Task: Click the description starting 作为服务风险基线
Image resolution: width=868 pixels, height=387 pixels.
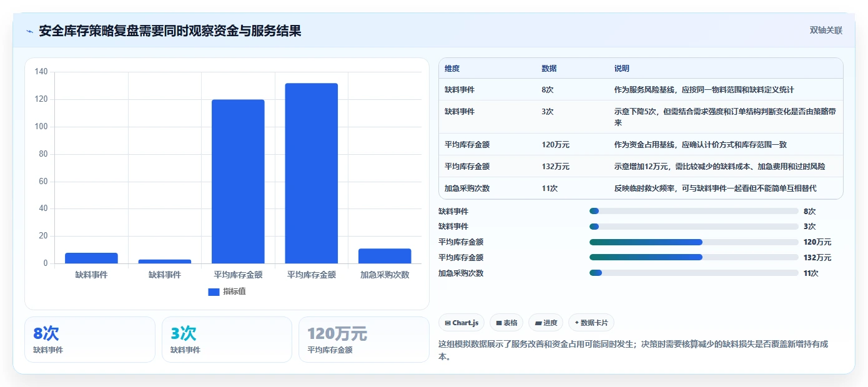Action: click(704, 90)
